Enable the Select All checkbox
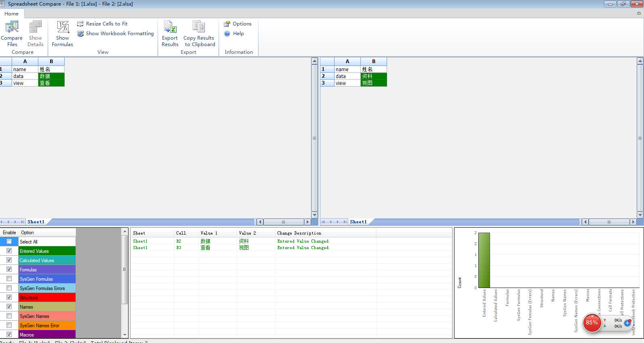 click(9, 241)
